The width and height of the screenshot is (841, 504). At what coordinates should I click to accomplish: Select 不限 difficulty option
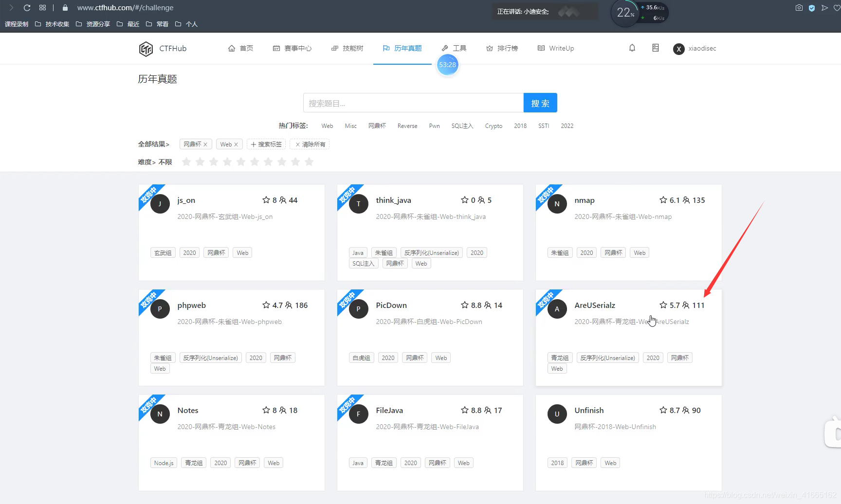(165, 162)
